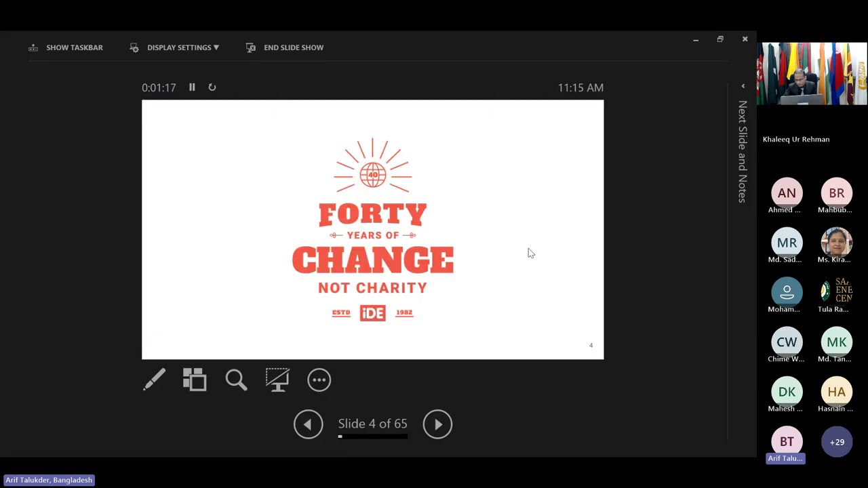
Task: Expand the Next Slide and Notes panel
Action: (743, 87)
